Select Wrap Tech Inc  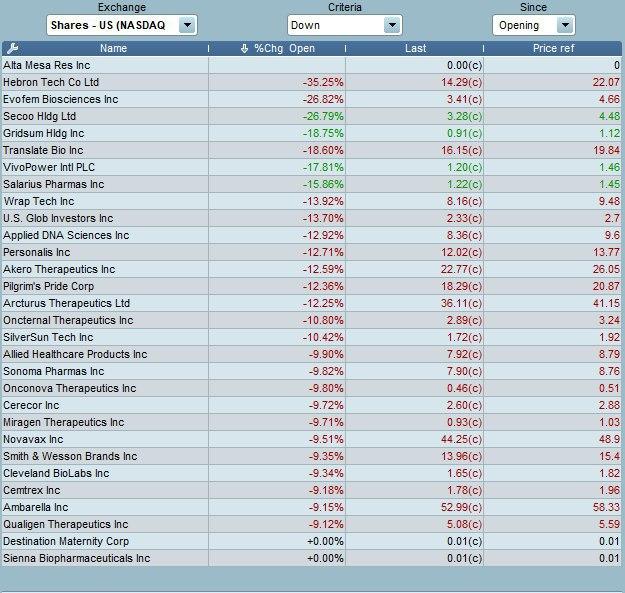click(x=39, y=201)
